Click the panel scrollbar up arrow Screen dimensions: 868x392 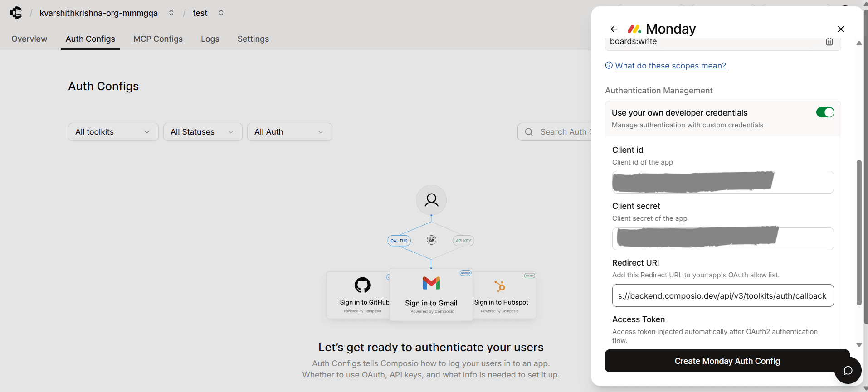coord(859,43)
